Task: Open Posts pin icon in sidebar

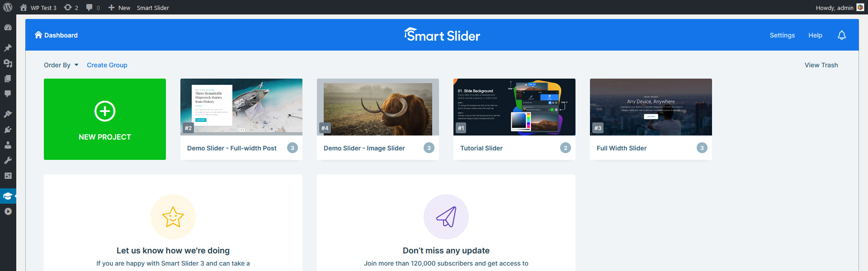Action: click(x=8, y=48)
